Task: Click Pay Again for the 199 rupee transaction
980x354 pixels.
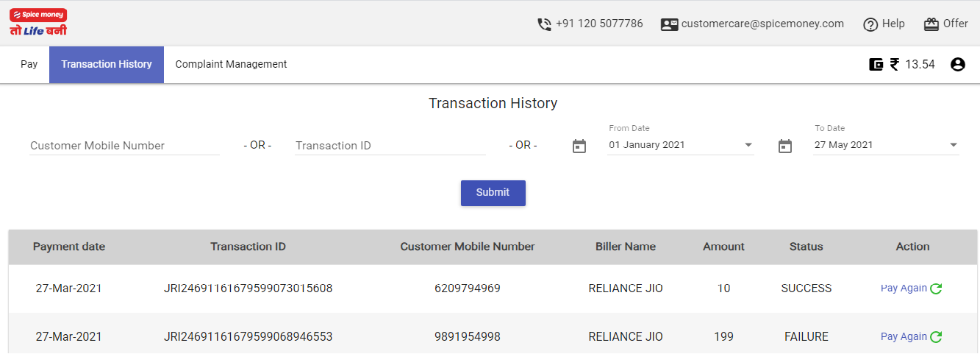Action: pos(904,337)
